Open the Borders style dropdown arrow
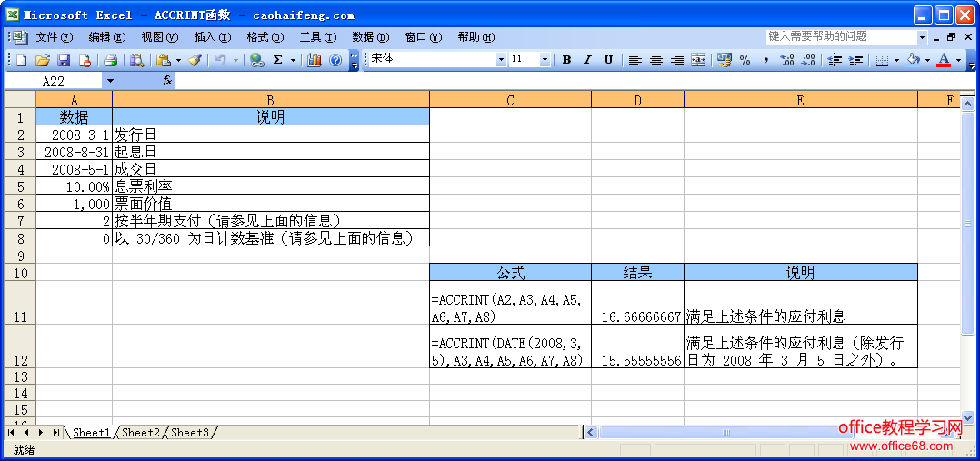The image size is (980, 461). pos(897,60)
